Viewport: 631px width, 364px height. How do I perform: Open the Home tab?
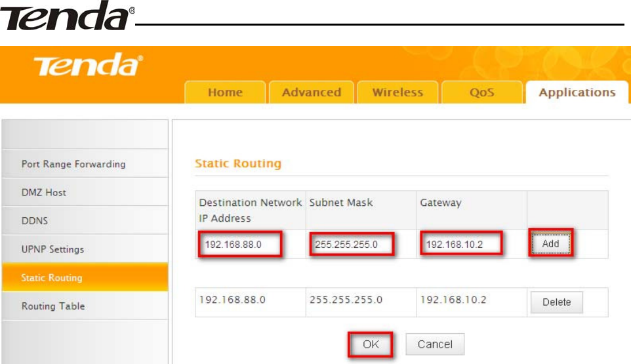pyautogui.click(x=225, y=92)
